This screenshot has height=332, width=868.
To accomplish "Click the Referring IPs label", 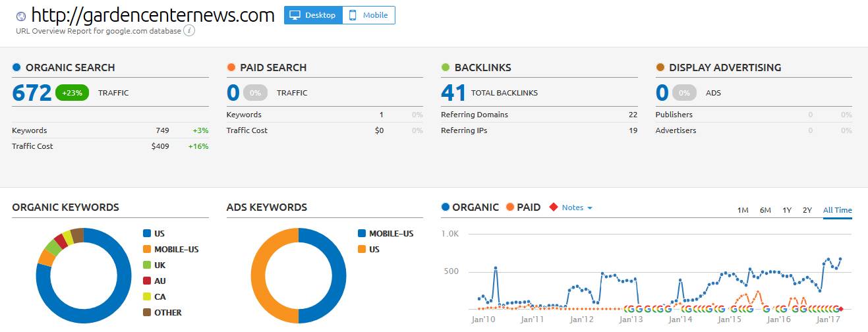I will (x=464, y=130).
